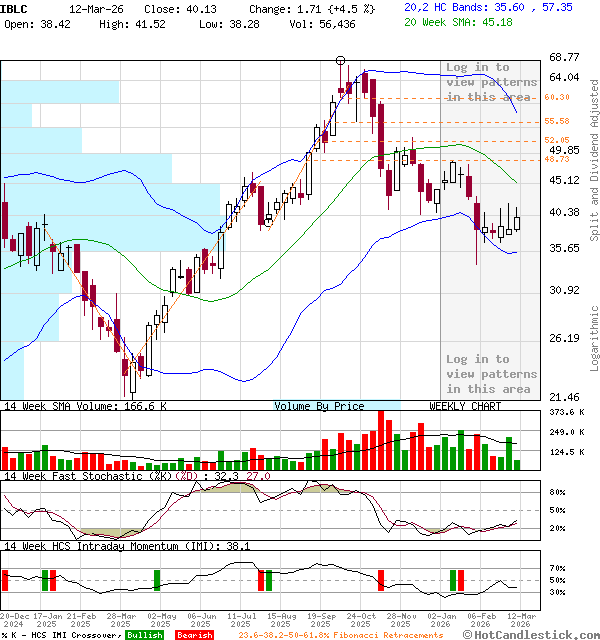Click the HotCandlestick.com copyright watermark

tap(538, 634)
